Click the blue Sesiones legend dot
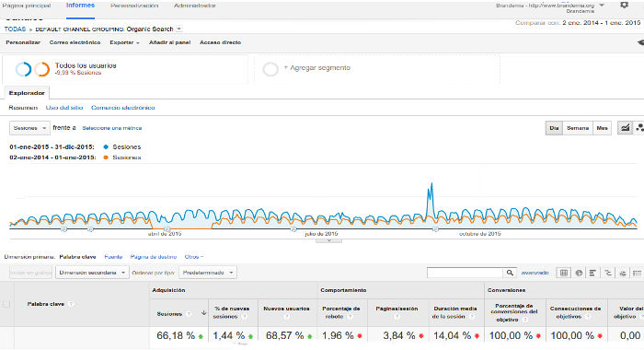 (x=106, y=146)
